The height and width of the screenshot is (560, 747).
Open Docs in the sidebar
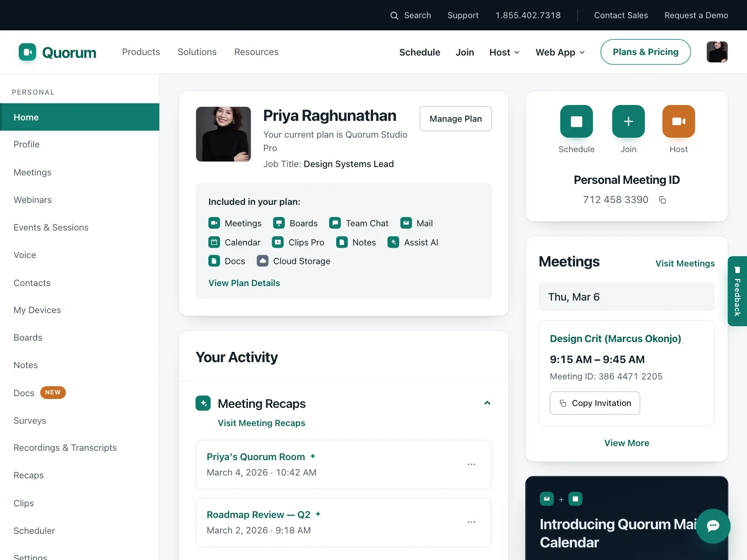pyautogui.click(x=80, y=393)
